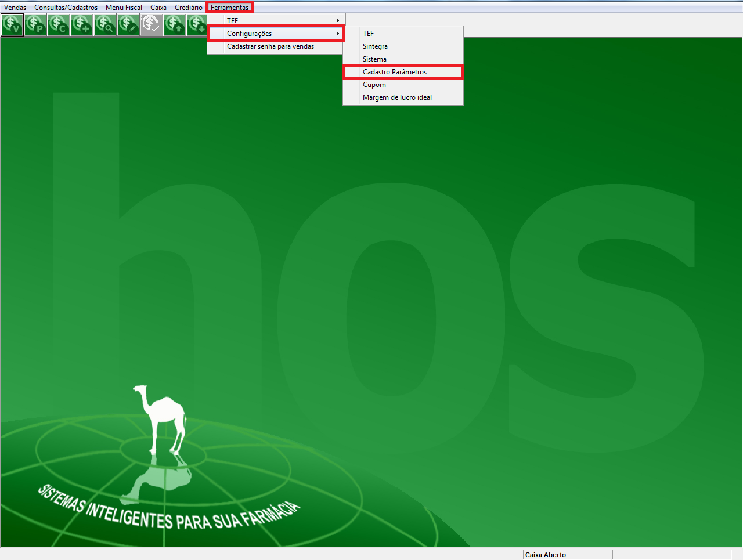Click the Caixa Aberto status panel
Image resolution: width=743 pixels, height=560 pixels.
coord(567,555)
